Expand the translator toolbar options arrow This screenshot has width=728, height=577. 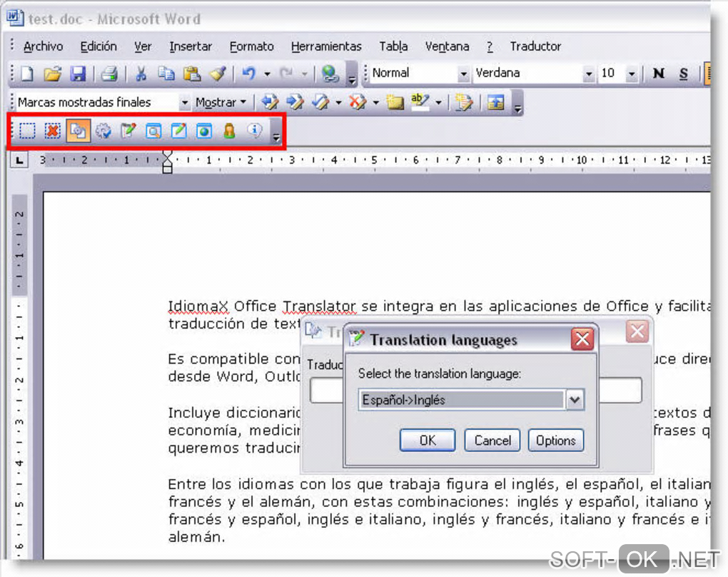[276, 132]
